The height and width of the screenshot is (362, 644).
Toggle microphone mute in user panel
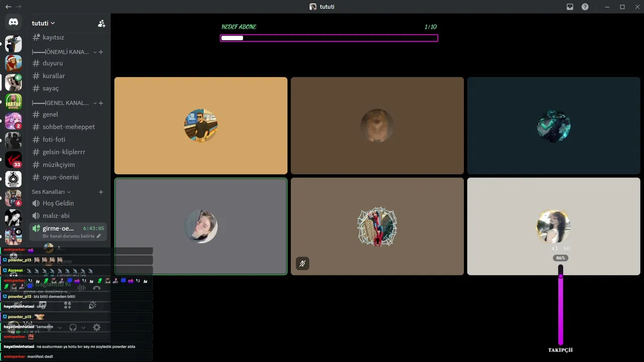point(49,327)
